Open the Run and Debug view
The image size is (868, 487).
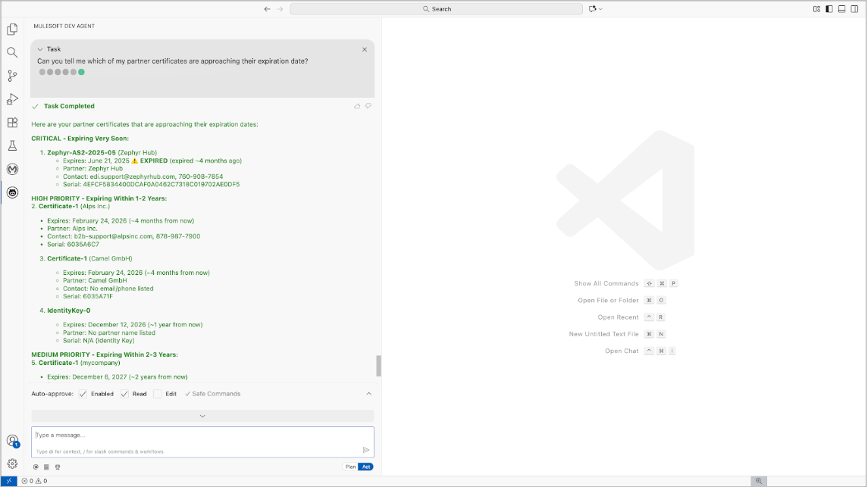(x=12, y=99)
